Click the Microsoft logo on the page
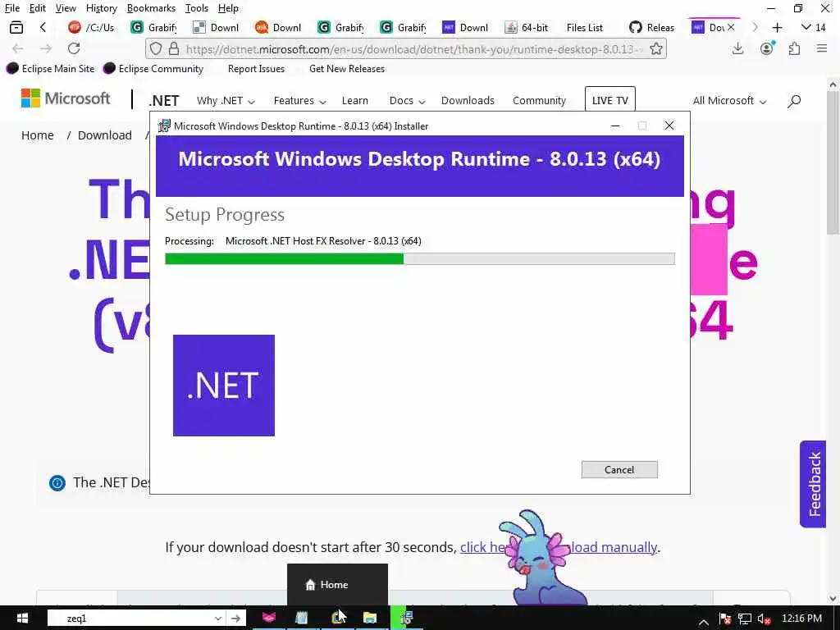The width and height of the screenshot is (840, 630). (x=66, y=98)
